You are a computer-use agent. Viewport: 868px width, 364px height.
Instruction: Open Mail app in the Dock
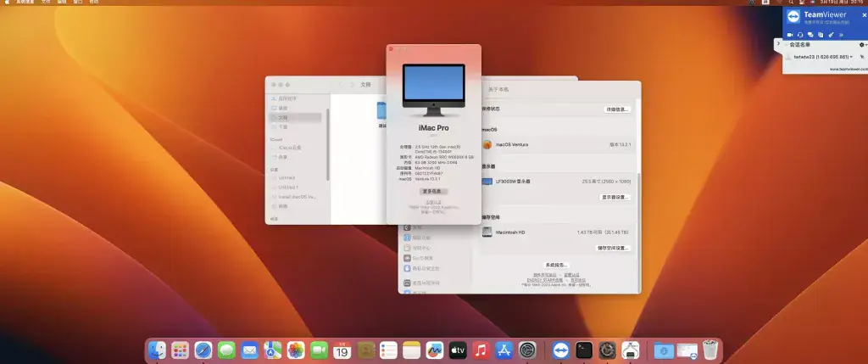point(250,350)
